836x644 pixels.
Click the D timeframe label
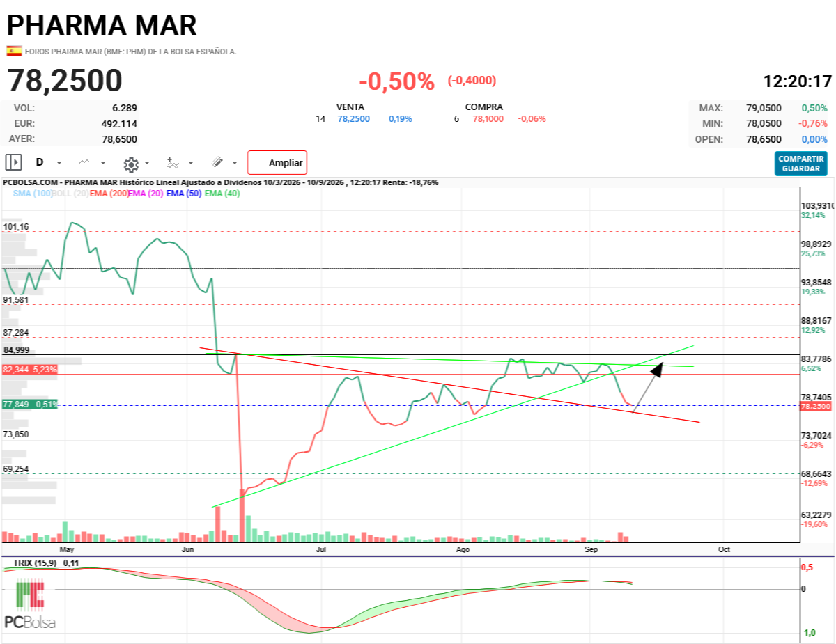[x=40, y=163]
